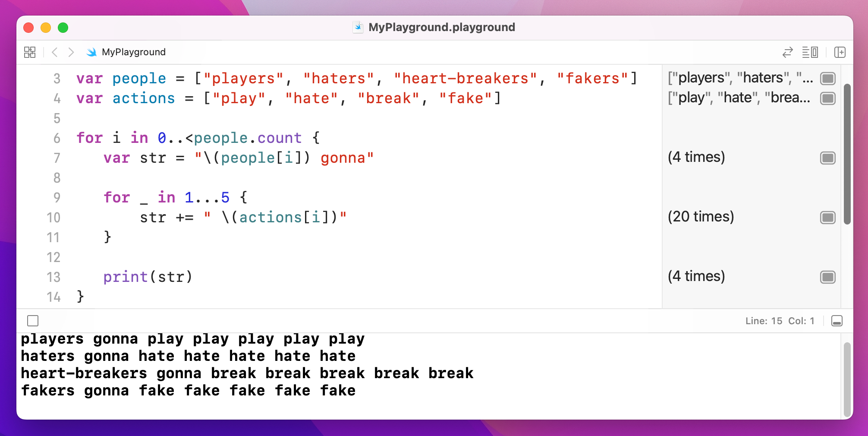
Task: Click the forward navigation chevron
Action: click(x=71, y=52)
